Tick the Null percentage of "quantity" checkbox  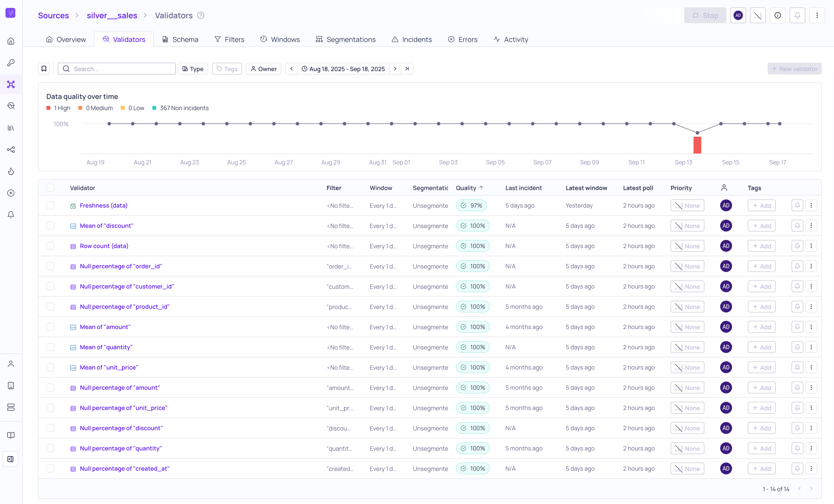click(x=50, y=448)
